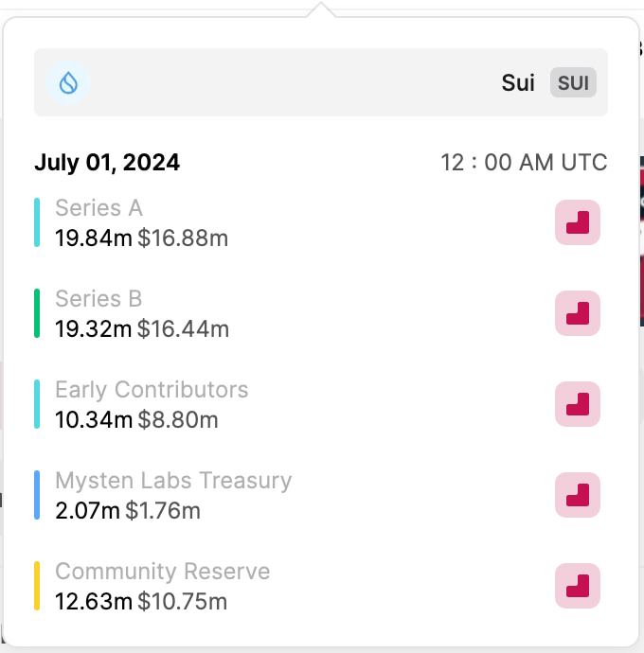Click the yellow Community Reserve color bar

(x=37, y=586)
